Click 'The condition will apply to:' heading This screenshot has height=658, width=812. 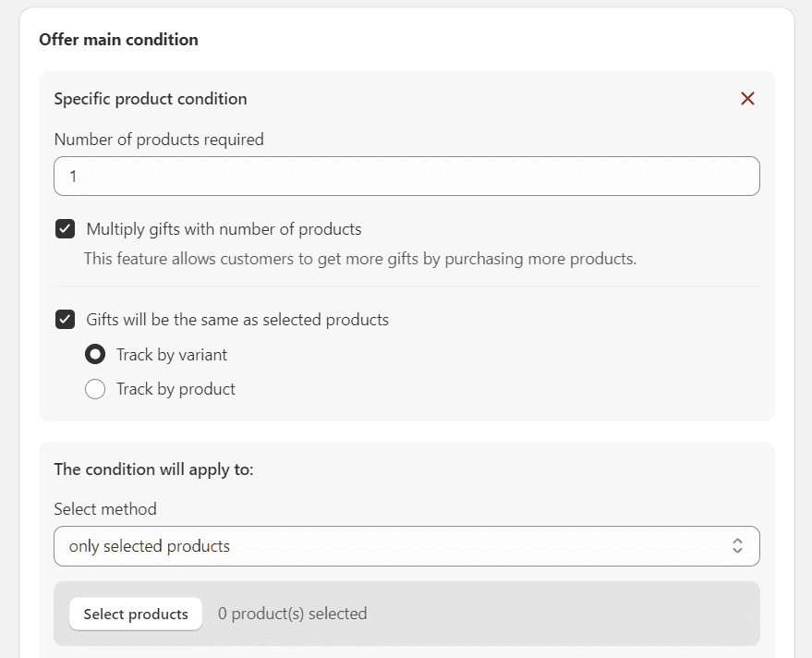[153, 469]
